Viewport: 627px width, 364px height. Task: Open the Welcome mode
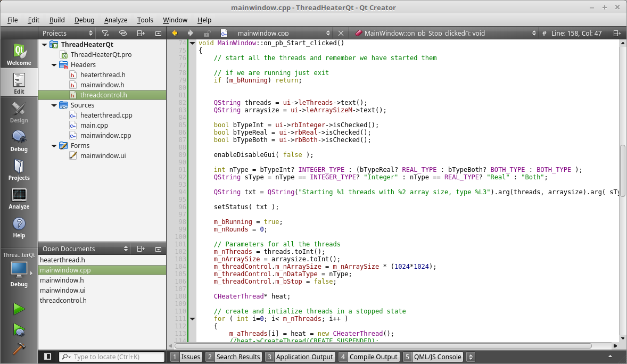point(19,54)
